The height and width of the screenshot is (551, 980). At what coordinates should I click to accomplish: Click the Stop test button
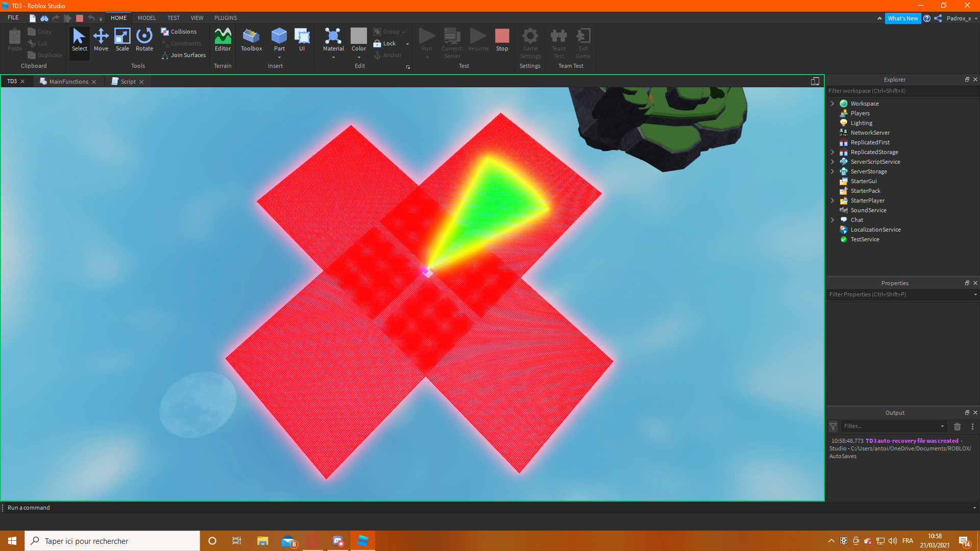(502, 40)
